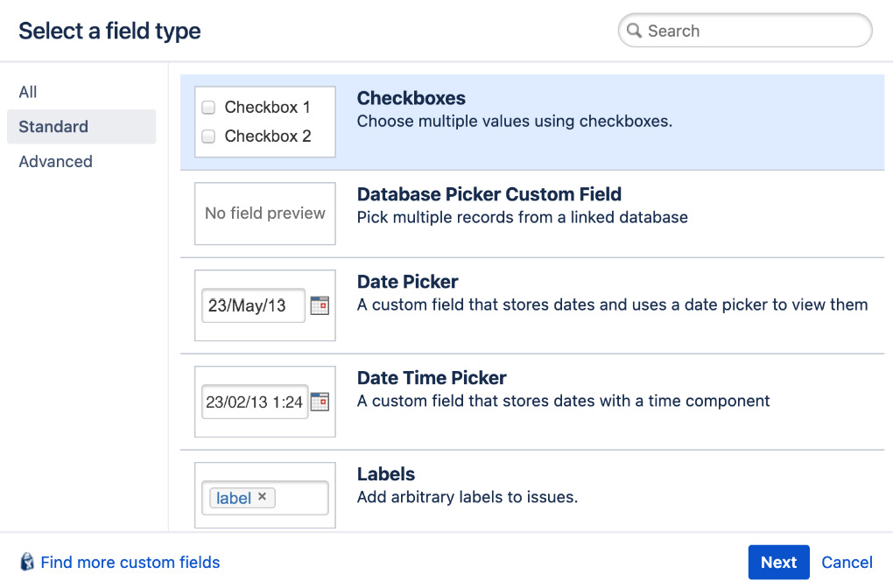Click the Standard category in the sidebar

53,127
